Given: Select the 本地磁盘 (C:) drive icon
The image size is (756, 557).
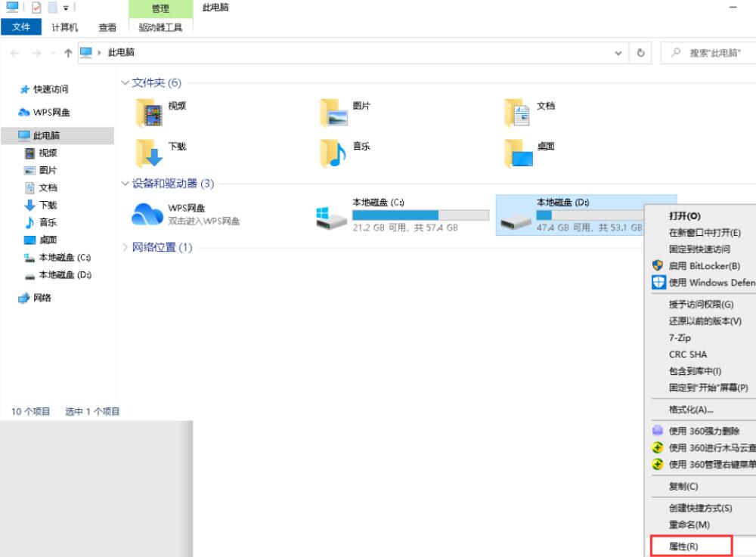Looking at the screenshot, I should pyautogui.click(x=331, y=218).
